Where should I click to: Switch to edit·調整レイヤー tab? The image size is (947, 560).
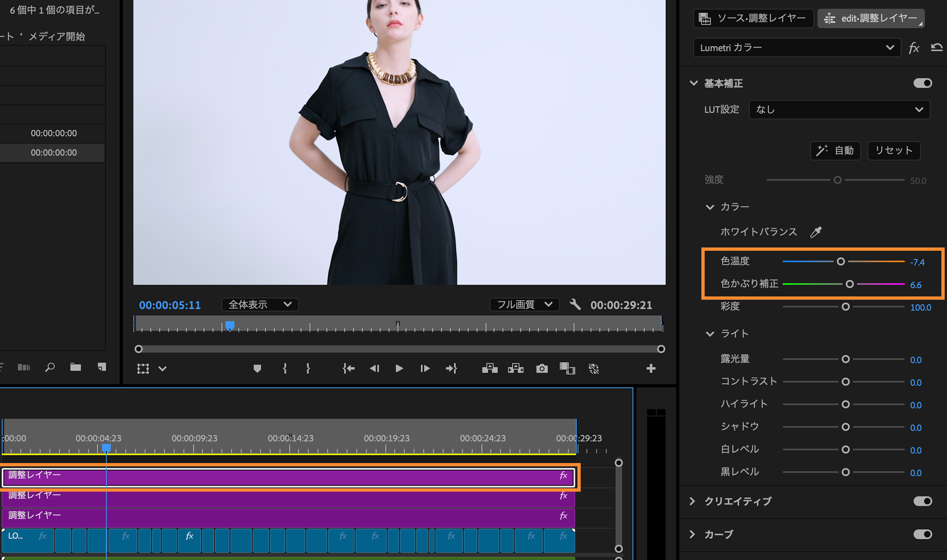[x=871, y=18]
